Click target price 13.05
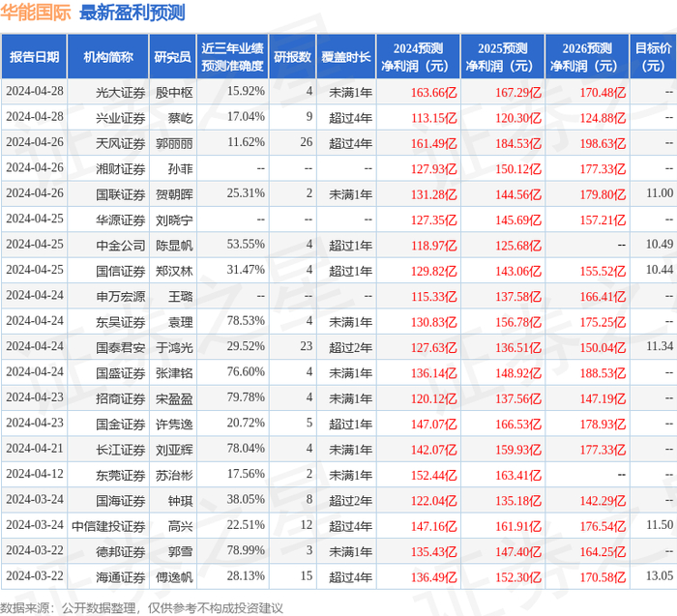Image resolution: width=677 pixels, height=616 pixels. 660,575
